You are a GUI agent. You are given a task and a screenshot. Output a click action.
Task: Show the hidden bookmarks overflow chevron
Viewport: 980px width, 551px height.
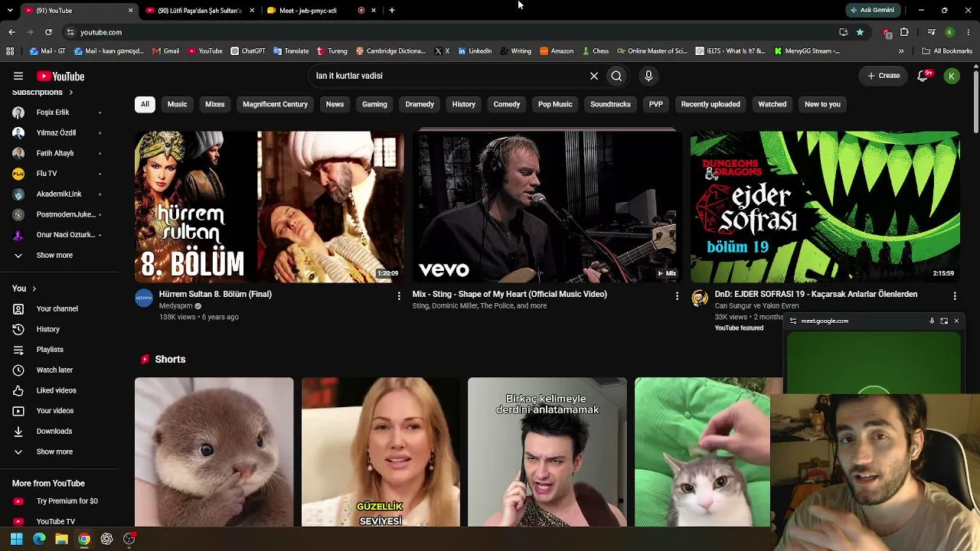pyautogui.click(x=901, y=51)
